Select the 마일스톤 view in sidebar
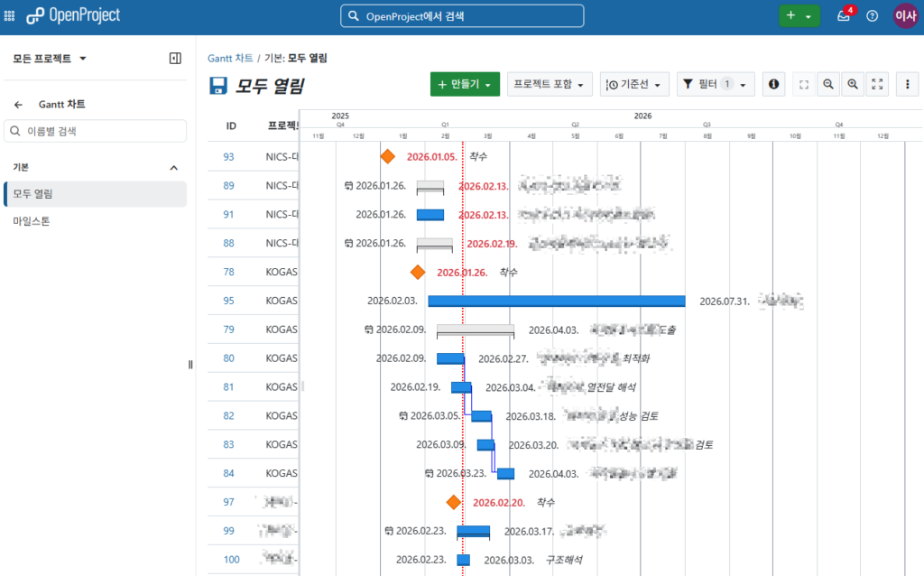Image resolution: width=924 pixels, height=576 pixels. click(32, 221)
